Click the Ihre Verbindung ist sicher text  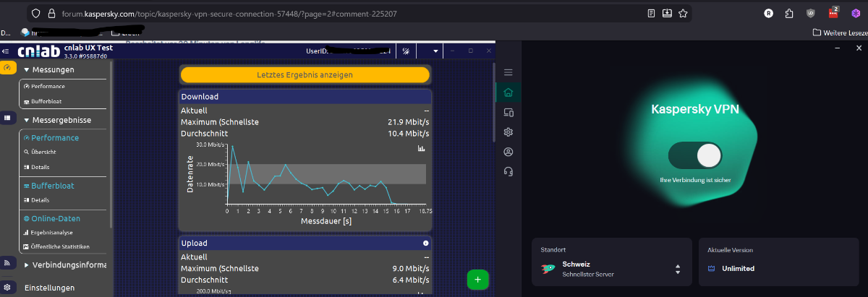(x=695, y=180)
